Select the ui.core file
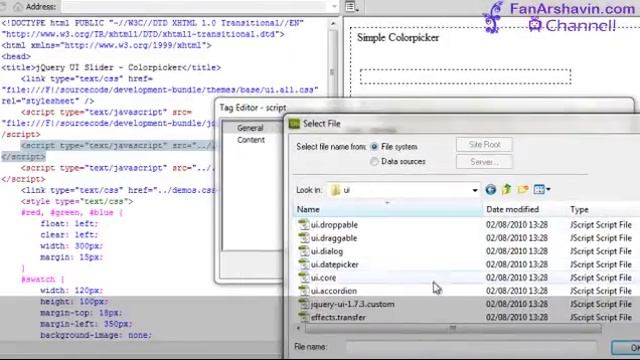This screenshot has height=360, width=640. (x=323, y=278)
